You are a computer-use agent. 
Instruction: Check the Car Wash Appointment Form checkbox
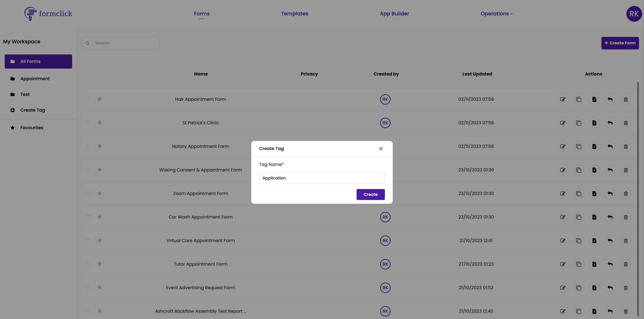(88, 217)
